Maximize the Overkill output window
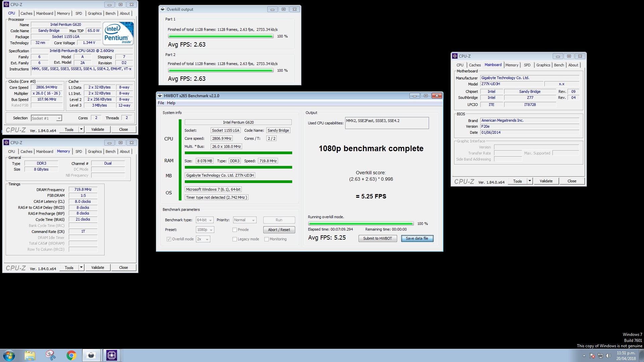The width and height of the screenshot is (644, 362). (283, 9)
